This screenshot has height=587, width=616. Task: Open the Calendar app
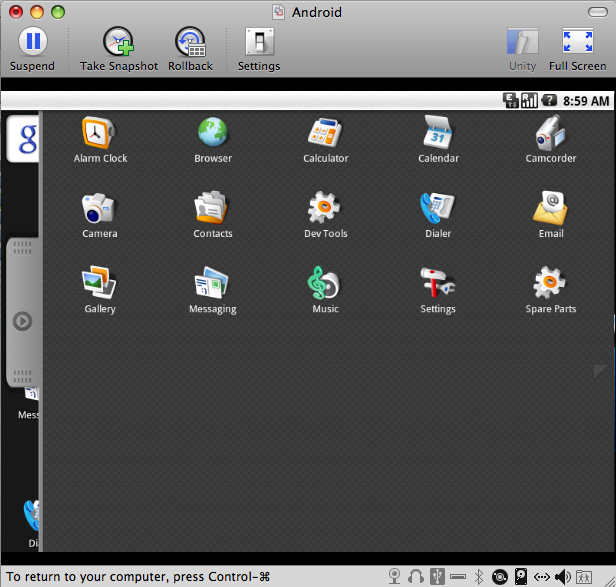[x=438, y=139]
